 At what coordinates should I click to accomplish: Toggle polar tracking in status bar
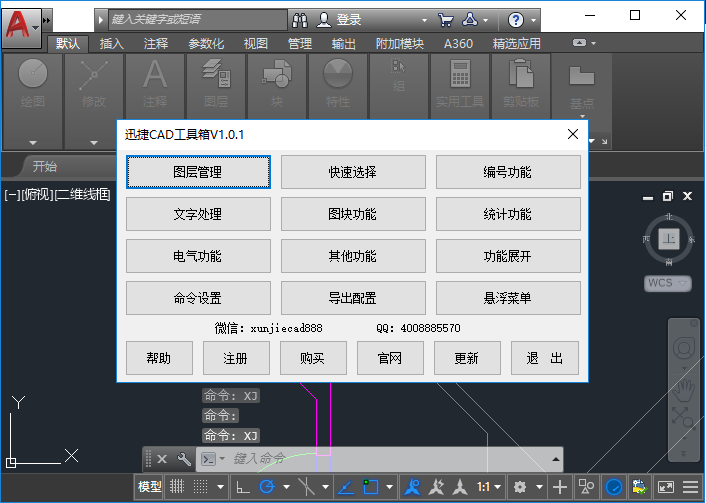coord(267,487)
